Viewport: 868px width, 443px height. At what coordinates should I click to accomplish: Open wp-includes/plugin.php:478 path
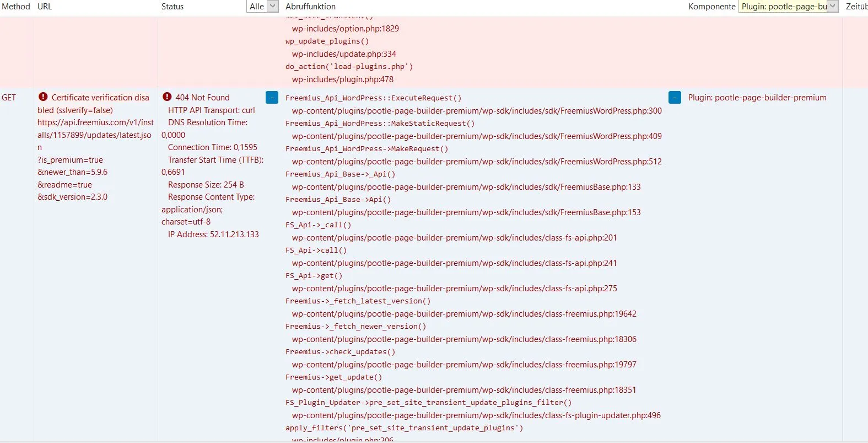[343, 79]
